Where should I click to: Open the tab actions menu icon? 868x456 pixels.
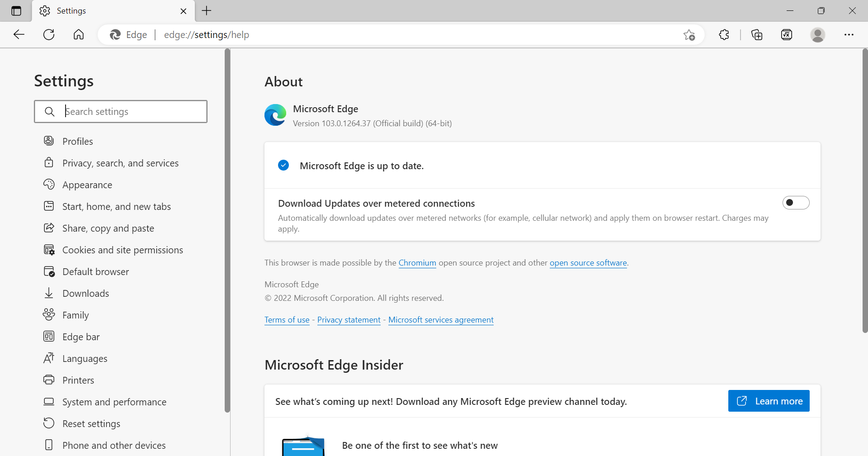[16, 11]
